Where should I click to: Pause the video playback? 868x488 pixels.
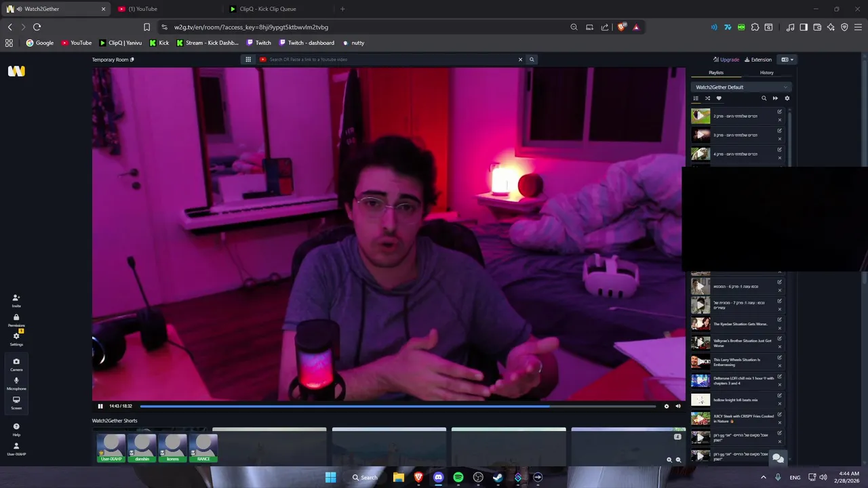100,406
